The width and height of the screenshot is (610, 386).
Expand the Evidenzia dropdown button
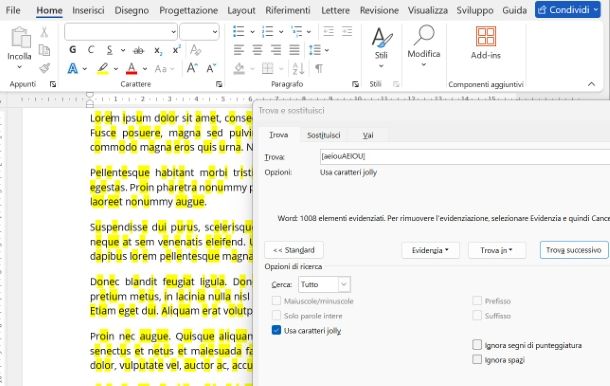(430, 250)
